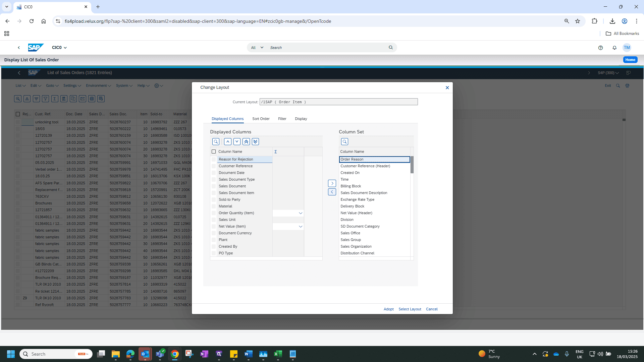
Task: Expand the Order Quantity (Item) aggregation dropdown
Action: point(301,213)
